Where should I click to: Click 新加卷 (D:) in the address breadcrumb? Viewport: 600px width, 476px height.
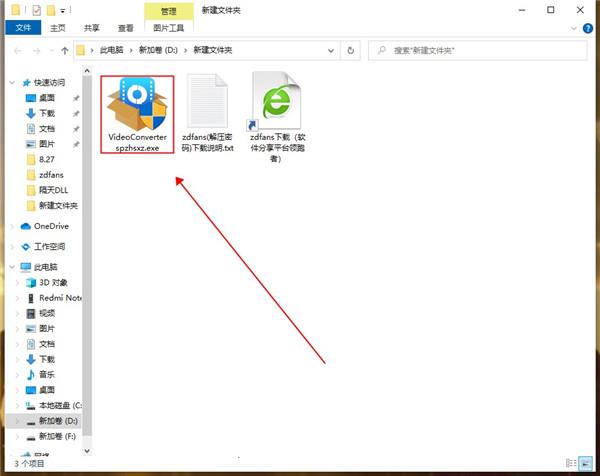click(158, 50)
